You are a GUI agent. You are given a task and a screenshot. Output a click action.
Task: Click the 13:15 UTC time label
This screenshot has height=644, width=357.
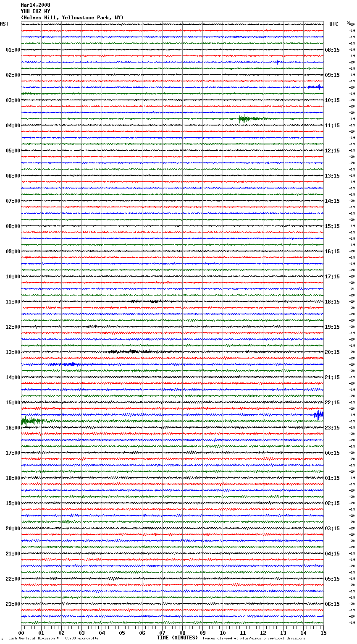332,176
